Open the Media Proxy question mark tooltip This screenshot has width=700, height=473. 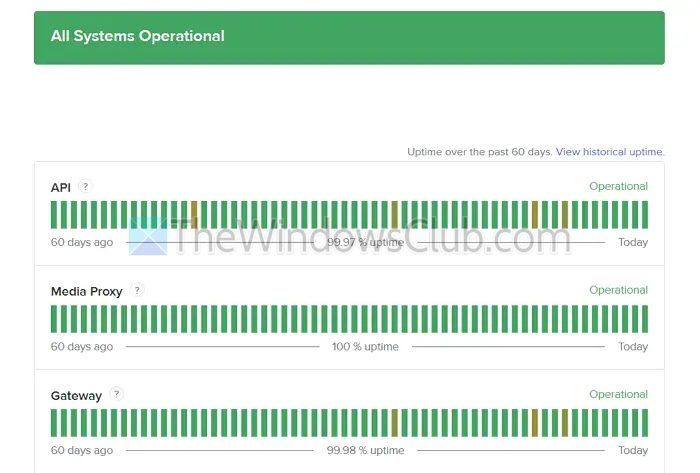137,290
